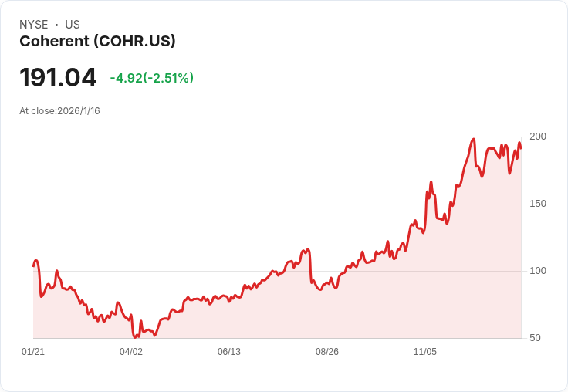Select the 01/21 date on x-axis
The height and width of the screenshot is (392, 568).
[x=33, y=352]
